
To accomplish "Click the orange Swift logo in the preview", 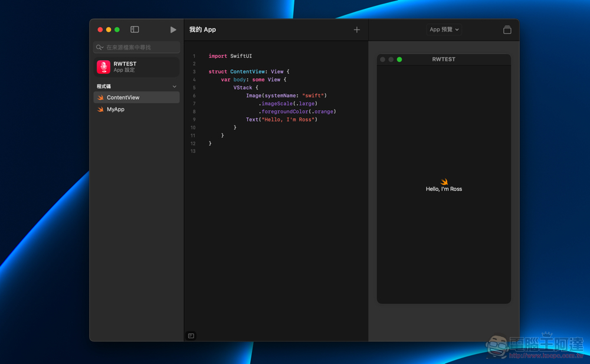I will click(x=444, y=182).
